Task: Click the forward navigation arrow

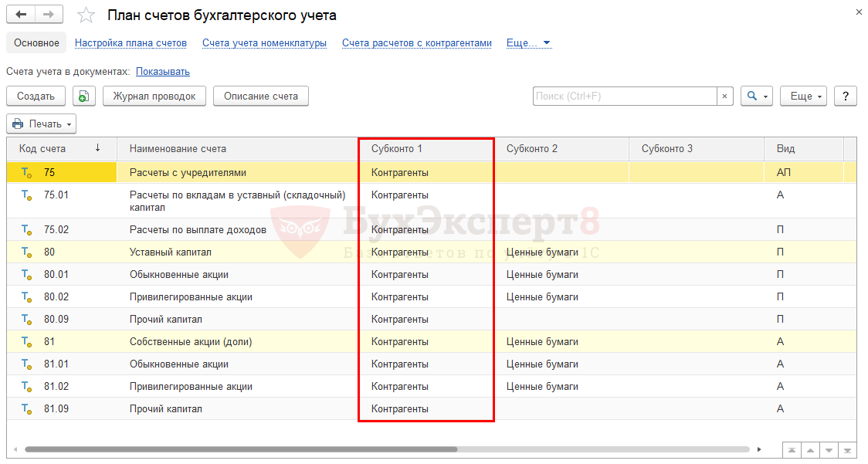Action: click(x=49, y=15)
